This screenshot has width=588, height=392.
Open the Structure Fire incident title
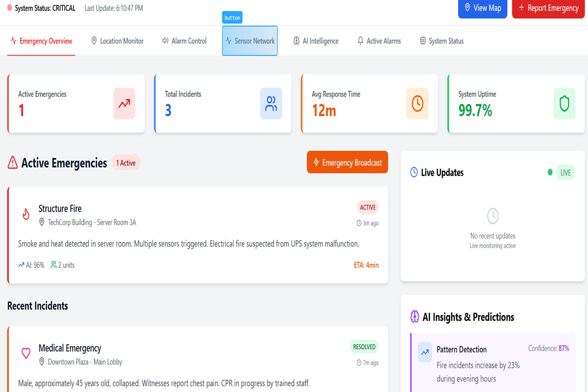coord(60,209)
